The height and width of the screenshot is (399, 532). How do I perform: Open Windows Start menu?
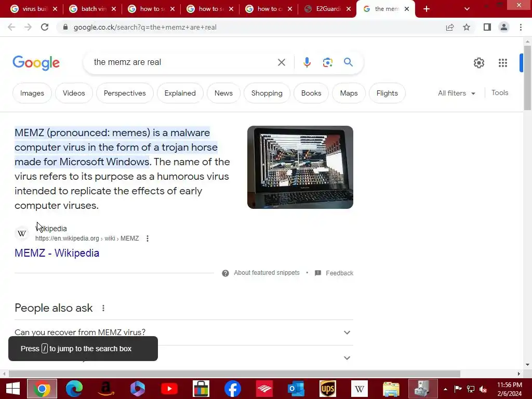13,389
